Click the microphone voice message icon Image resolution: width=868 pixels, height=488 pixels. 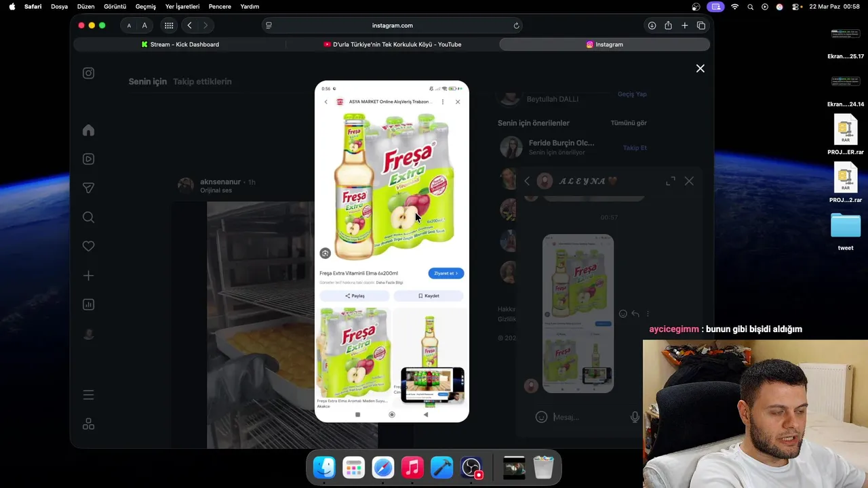click(x=635, y=417)
